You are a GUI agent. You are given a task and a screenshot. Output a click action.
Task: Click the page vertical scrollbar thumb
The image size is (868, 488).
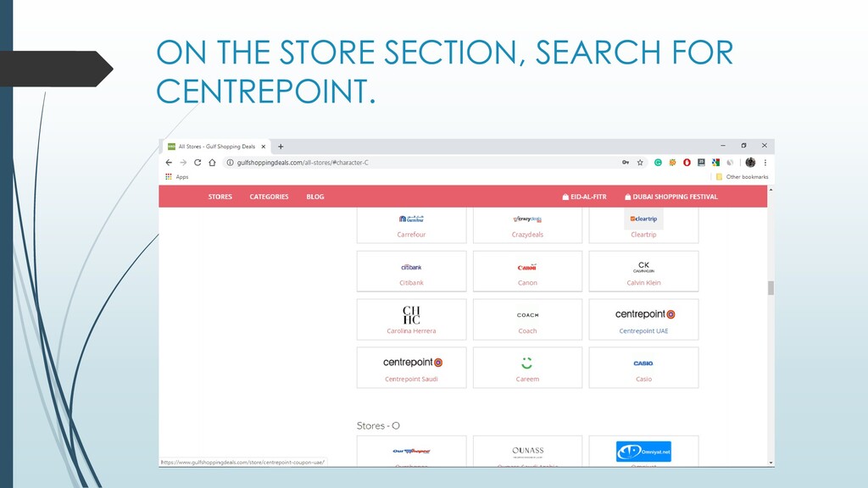pos(771,288)
